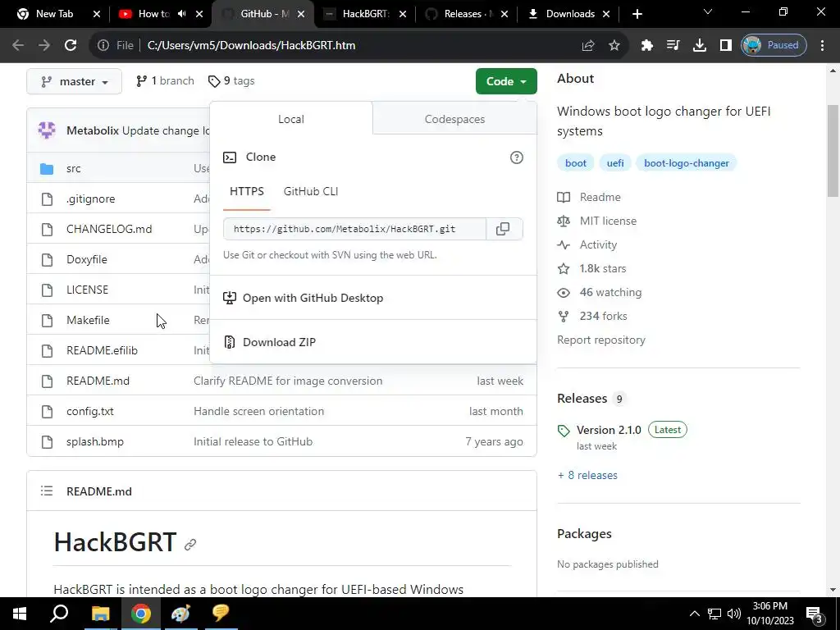The height and width of the screenshot is (630, 840).
Task: Click Report repository link
Action: tap(601, 340)
